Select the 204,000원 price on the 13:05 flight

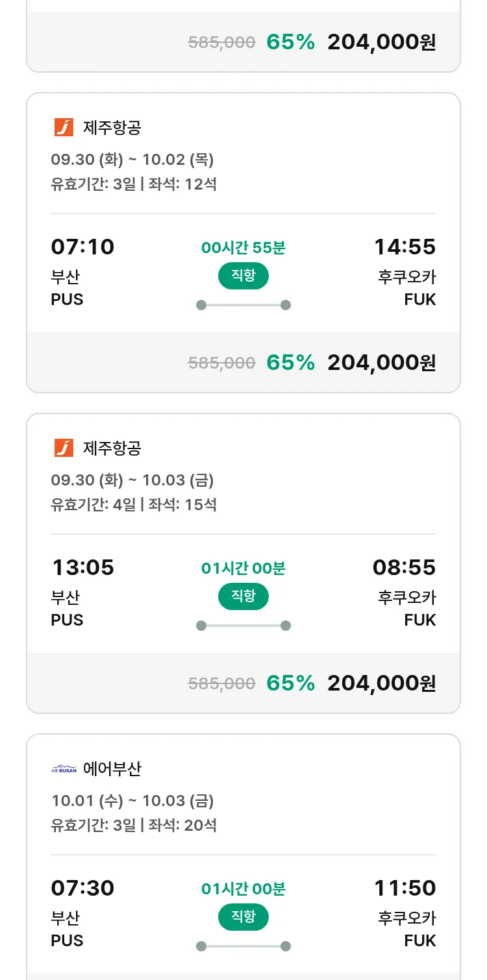[381, 683]
